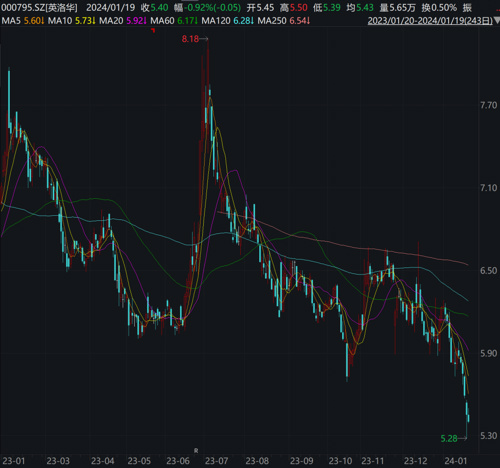Click the 7.70 price axis label
Screen dimensions: 500x468
pyautogui.click(x=488, y=105)
